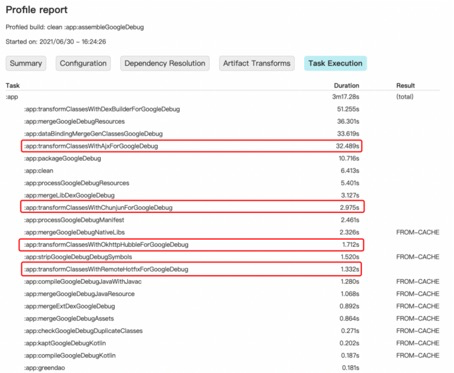
Task: Select the :app root task row
Action: pos(222,97)
